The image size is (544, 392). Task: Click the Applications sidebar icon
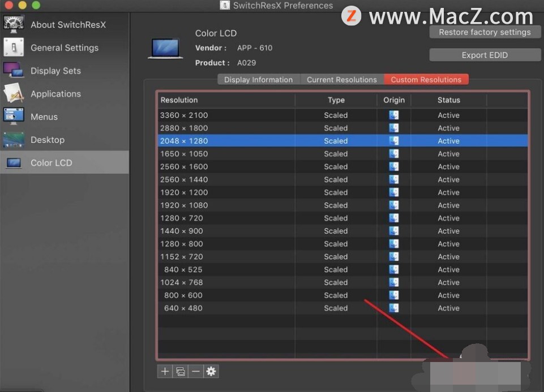pos(14,93)
